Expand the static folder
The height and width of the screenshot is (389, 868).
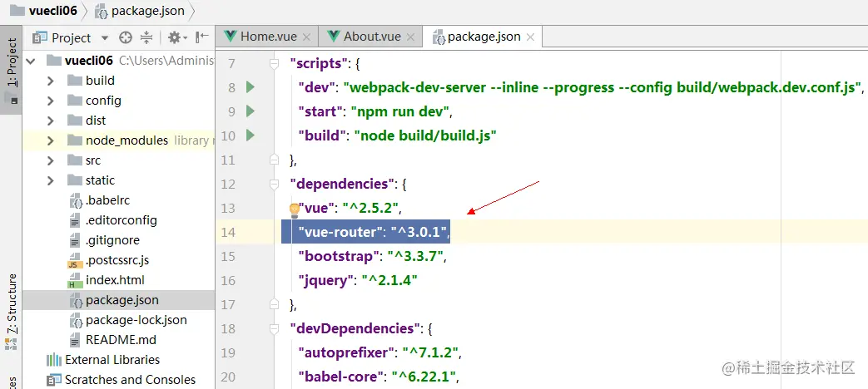51,180
